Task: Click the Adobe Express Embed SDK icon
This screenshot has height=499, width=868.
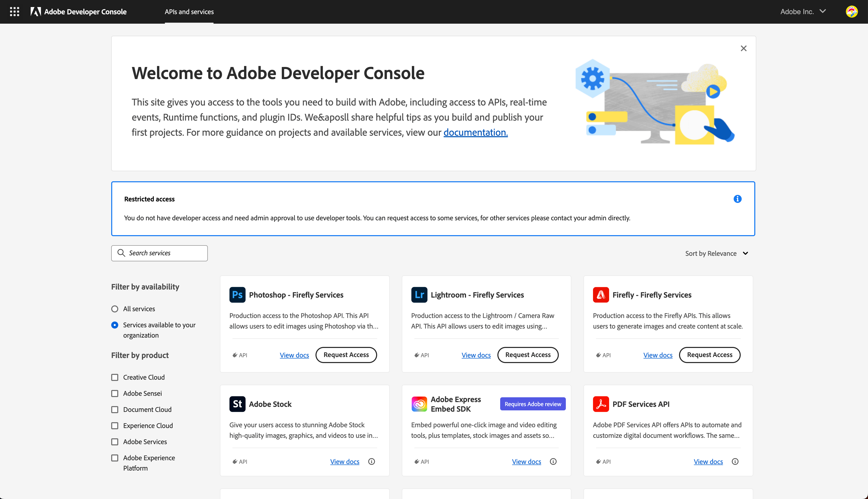Action: tap(419, 404)
